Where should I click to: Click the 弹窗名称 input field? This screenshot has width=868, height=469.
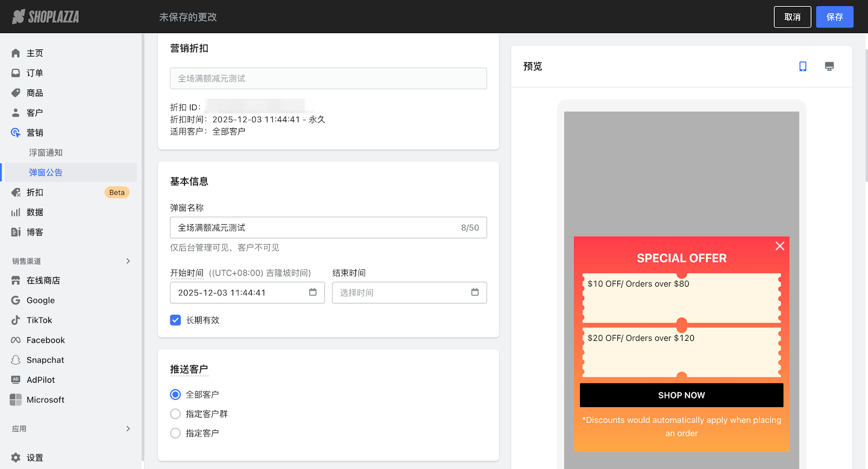point(315,227)
